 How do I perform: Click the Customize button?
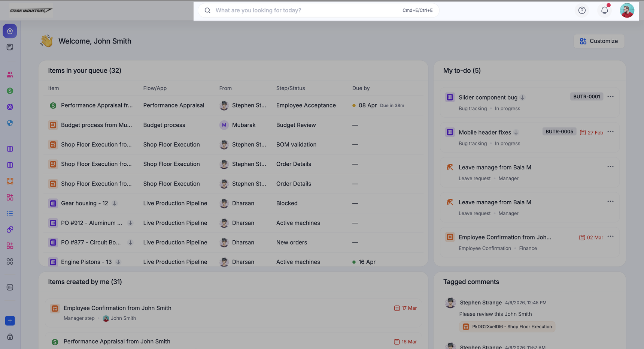pos(599,41)
